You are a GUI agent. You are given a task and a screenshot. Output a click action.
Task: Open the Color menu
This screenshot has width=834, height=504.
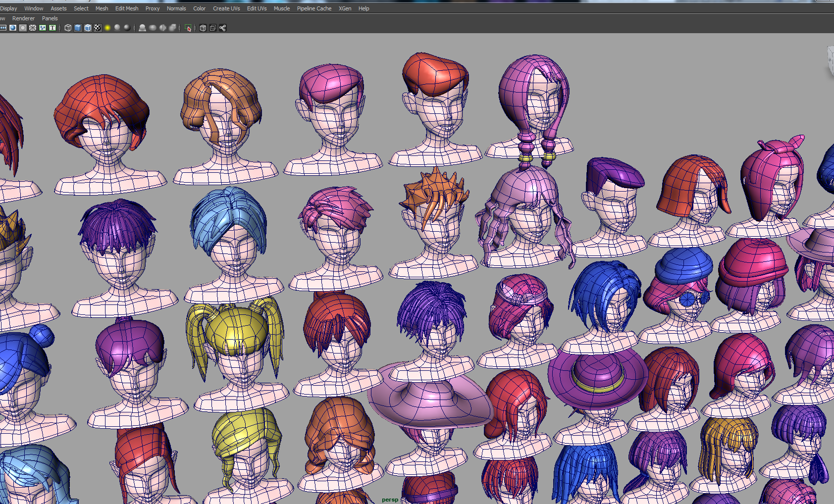coord(199,8)
